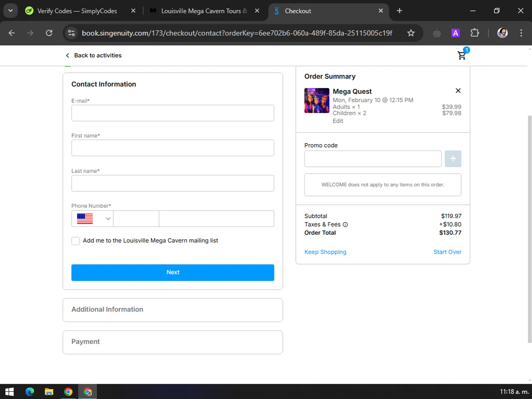This screenshot has height=399, width=532.
Task: Click the WELCOME does not apply message
Action: [383, 185]
